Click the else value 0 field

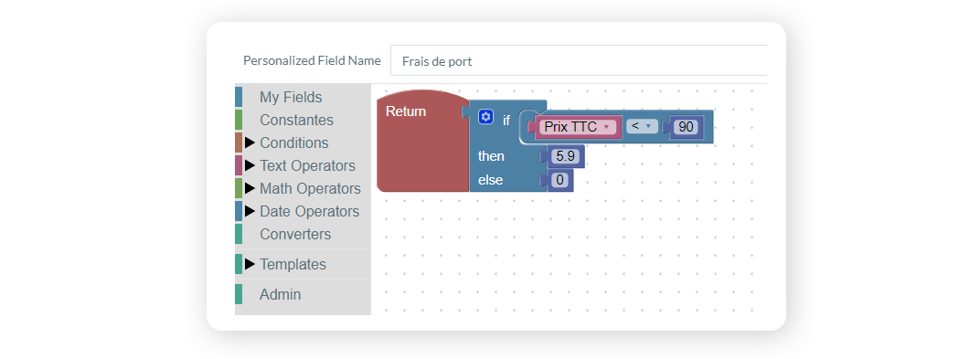559,181
